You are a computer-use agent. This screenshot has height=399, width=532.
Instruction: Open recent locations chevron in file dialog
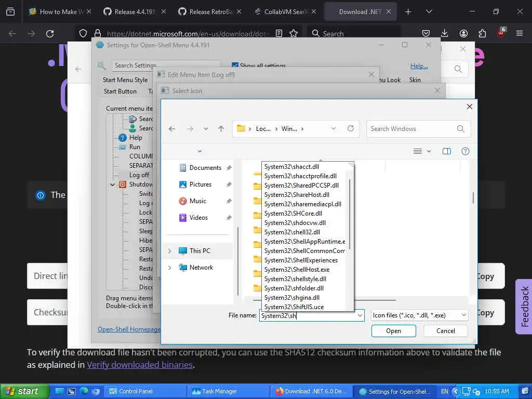(206, 129)
